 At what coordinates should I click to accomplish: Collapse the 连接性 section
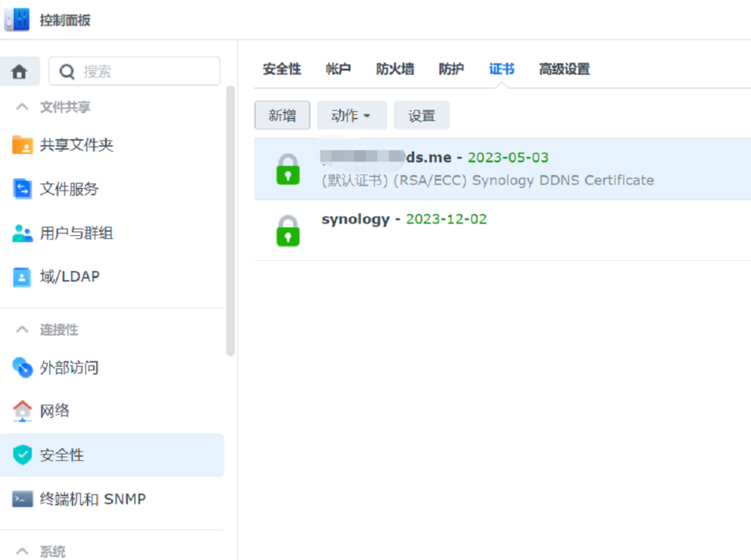pos(22,330)
